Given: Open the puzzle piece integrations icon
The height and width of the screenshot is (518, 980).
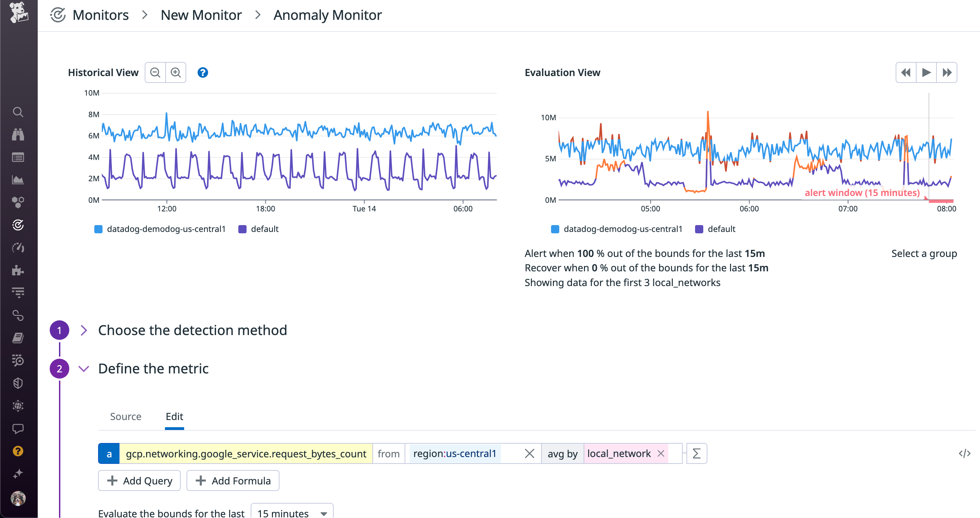Looking at the screenshot, I should coord(18,270).
